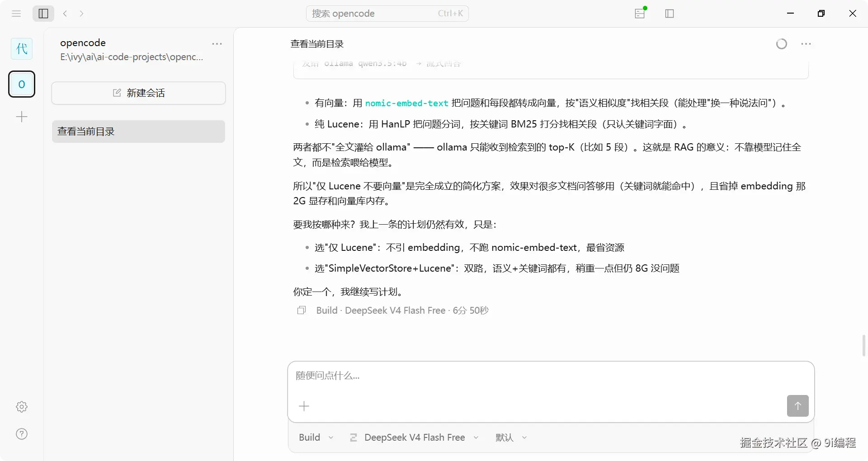Viewport: 868px width, 461px height.
Task: Click the loading spinner icon in header
Action: (782, 44)
